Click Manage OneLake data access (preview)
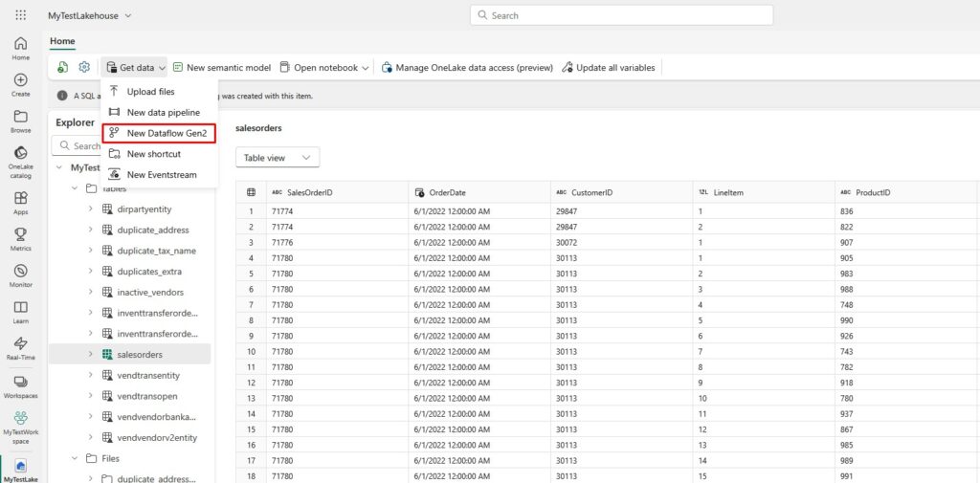 pos(467,68)
